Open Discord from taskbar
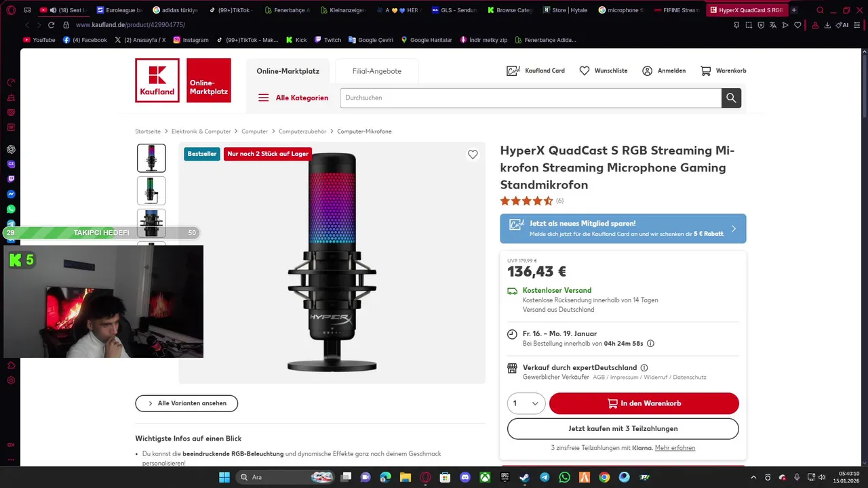This screenshot has height=488, width=868. pyautogui.click(x=465, y=477)
